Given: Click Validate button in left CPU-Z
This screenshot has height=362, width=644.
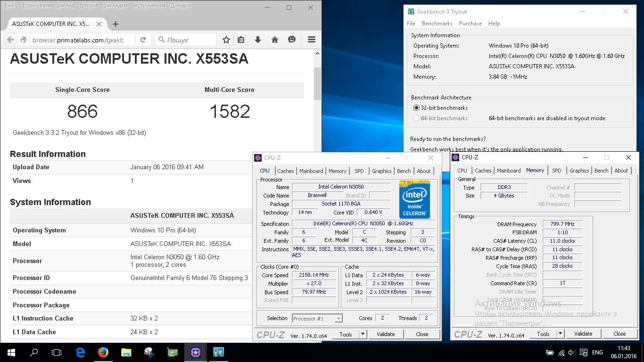Looking at the screenshot, I should 386,334.
